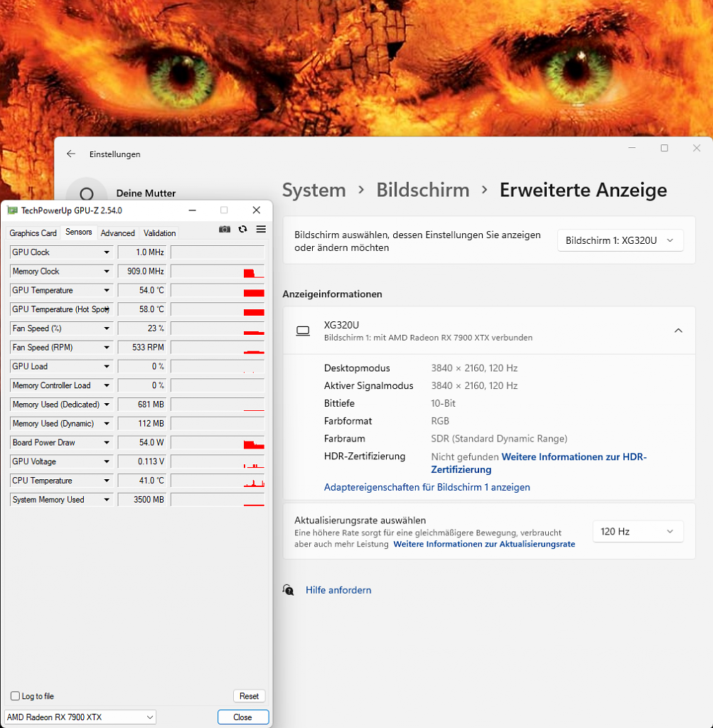This screenshot has height=728, width=713.
Task: Click the 681 MB Memory Used value
Action: [142, 405]
